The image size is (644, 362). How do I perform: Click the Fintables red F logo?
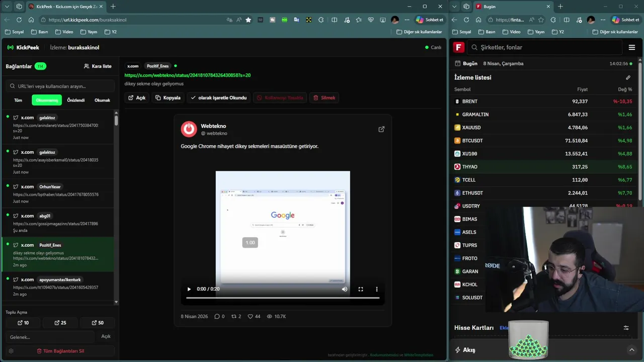(x=458, y=47)
